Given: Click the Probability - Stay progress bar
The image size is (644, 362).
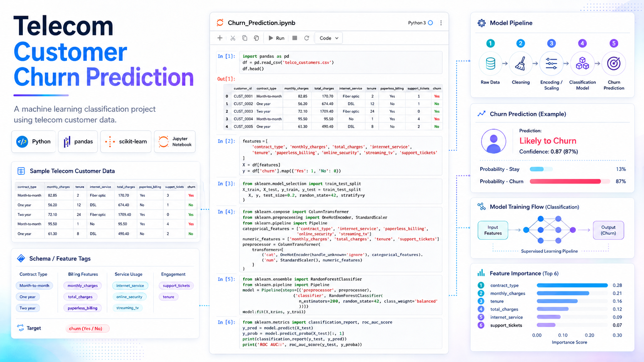Looking at the screenshot, I should [x=541, y=169].
